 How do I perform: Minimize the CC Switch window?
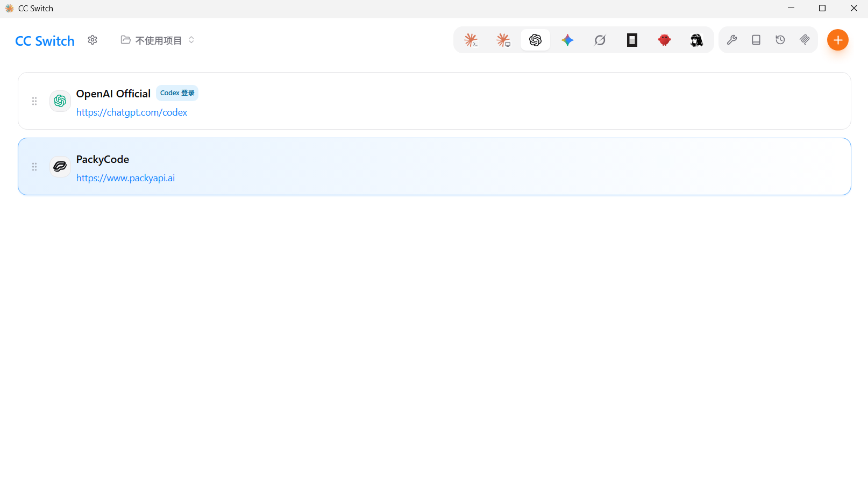coord(791,8)
